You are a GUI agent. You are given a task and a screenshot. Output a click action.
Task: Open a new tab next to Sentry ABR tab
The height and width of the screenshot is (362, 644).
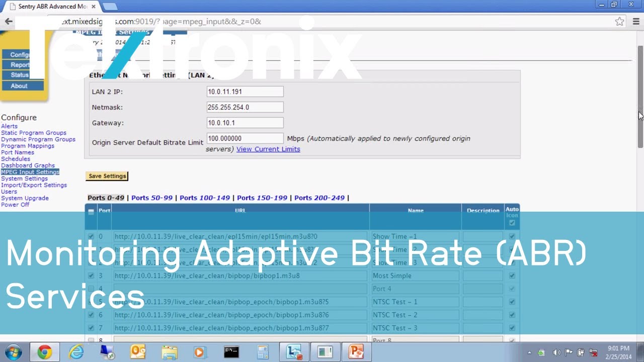110,7
